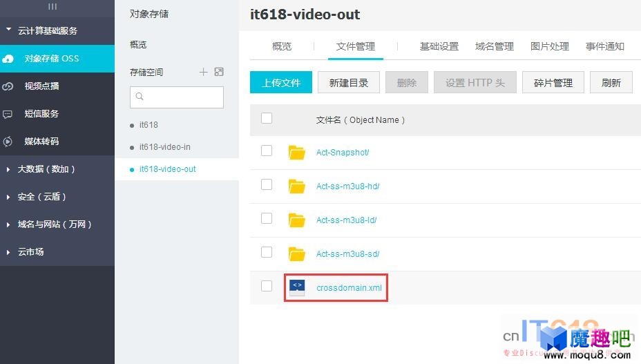This screenshot has width=641, height=364.
Task: Switch to the 概览 tab
Action: (282, 46)
